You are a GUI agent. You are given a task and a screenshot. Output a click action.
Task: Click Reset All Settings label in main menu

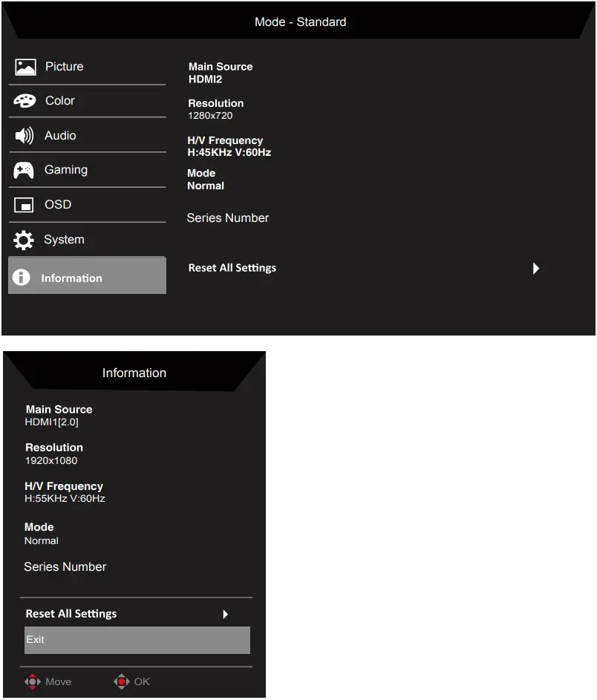click(232, 268)
